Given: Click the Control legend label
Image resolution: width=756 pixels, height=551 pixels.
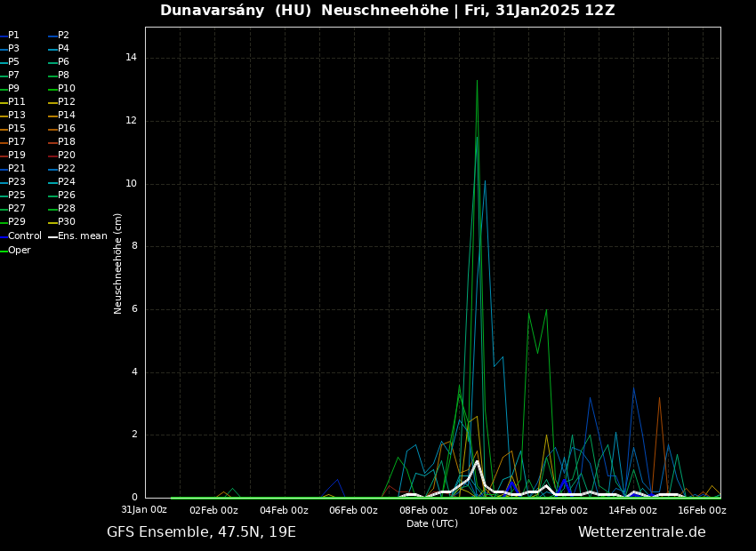Looking at the screenshot, I should [24, 236].
